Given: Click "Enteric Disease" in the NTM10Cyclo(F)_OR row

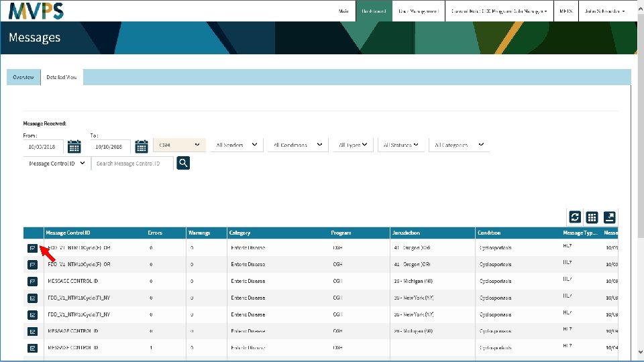Looking at the screenshot, I should coord(248,264).
